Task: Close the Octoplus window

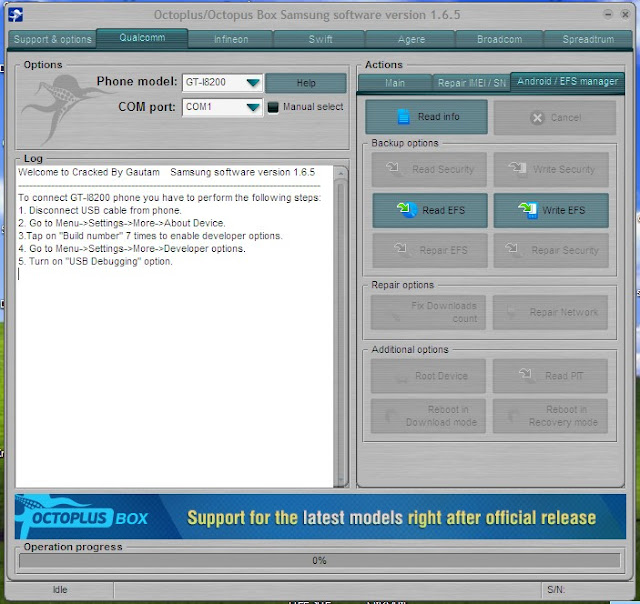Action: click(625, 14)
